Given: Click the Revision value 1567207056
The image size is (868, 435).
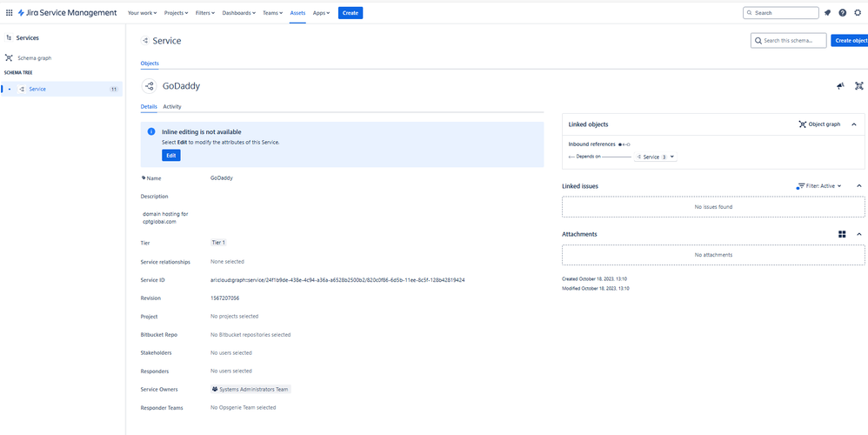Looking at the screenshot, I should (224, 298).
